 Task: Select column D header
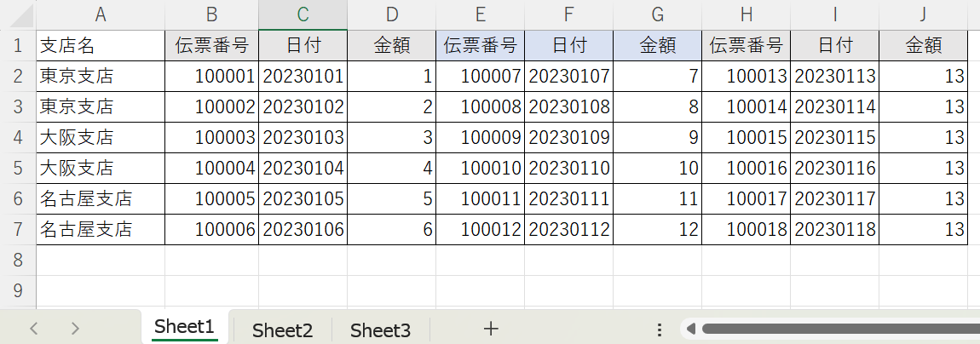(x=391, y=14)
